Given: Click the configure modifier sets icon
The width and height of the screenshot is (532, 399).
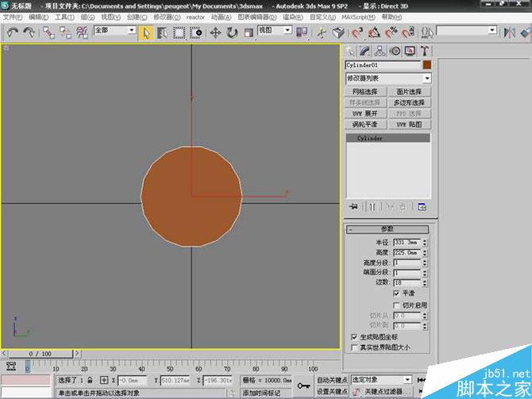Looking at the screenshot, I should point(422,206).
